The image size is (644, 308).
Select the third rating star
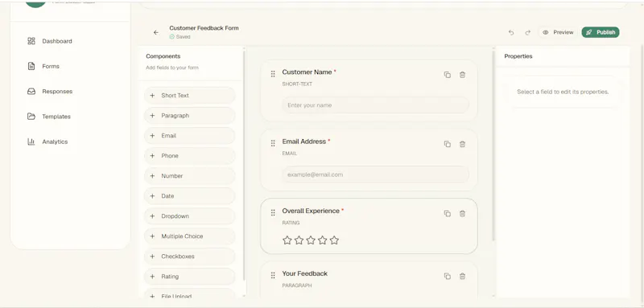311,240
